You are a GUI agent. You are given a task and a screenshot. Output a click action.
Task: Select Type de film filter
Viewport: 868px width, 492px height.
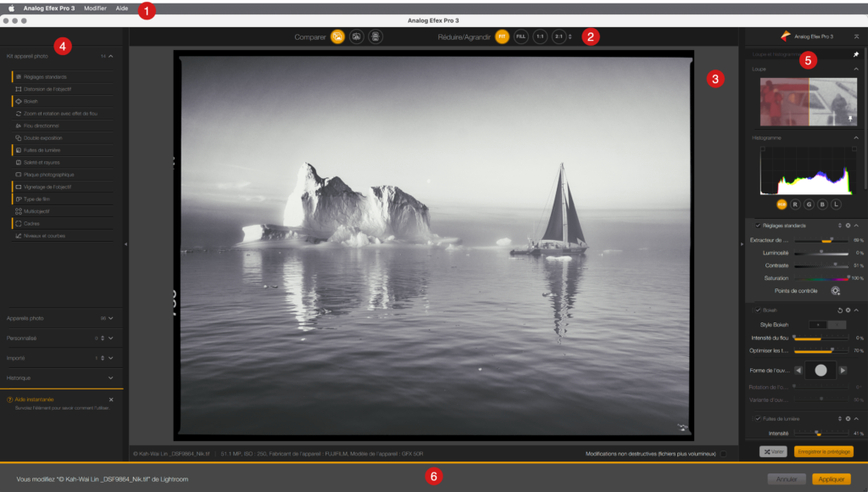click(x=63, y=198)
